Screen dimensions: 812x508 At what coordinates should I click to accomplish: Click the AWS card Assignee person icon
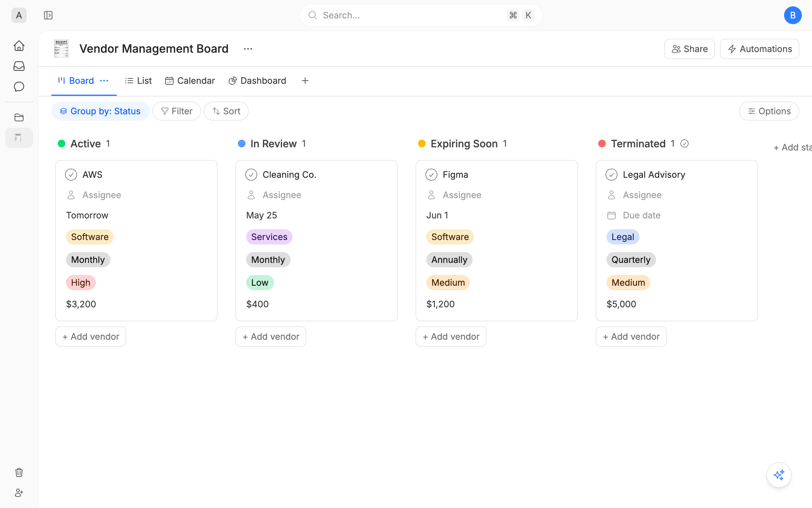pyautogui.click(x=71, y=195)
